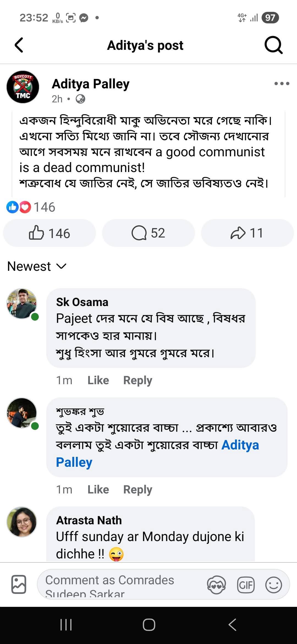297x644 pixels.
Task: Open comments via the 52 comment button
Action: (148, 233)
